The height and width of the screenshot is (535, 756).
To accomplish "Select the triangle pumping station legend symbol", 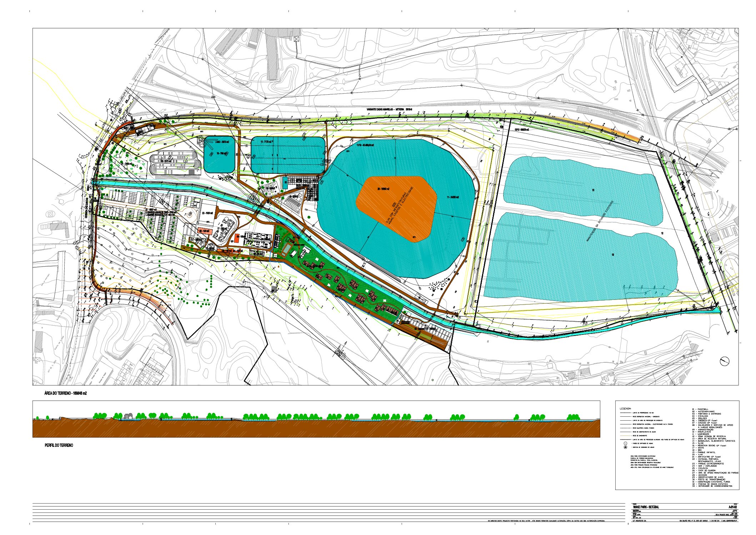I will (x=625, y=447).
